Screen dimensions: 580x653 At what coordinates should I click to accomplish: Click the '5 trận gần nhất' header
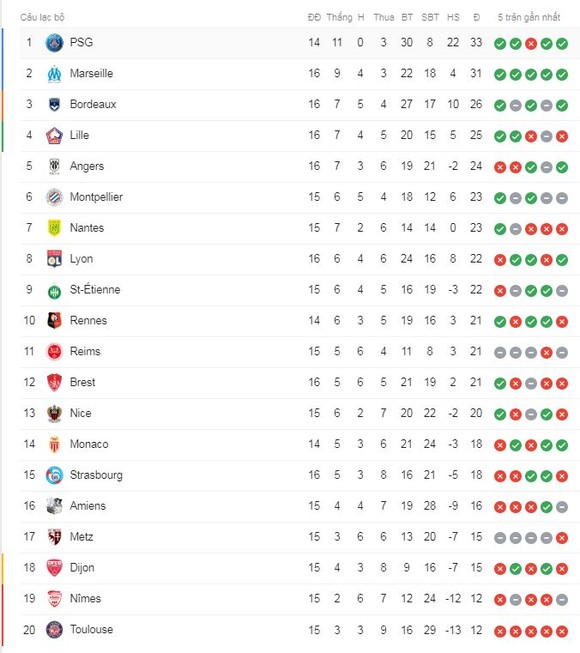529,17
